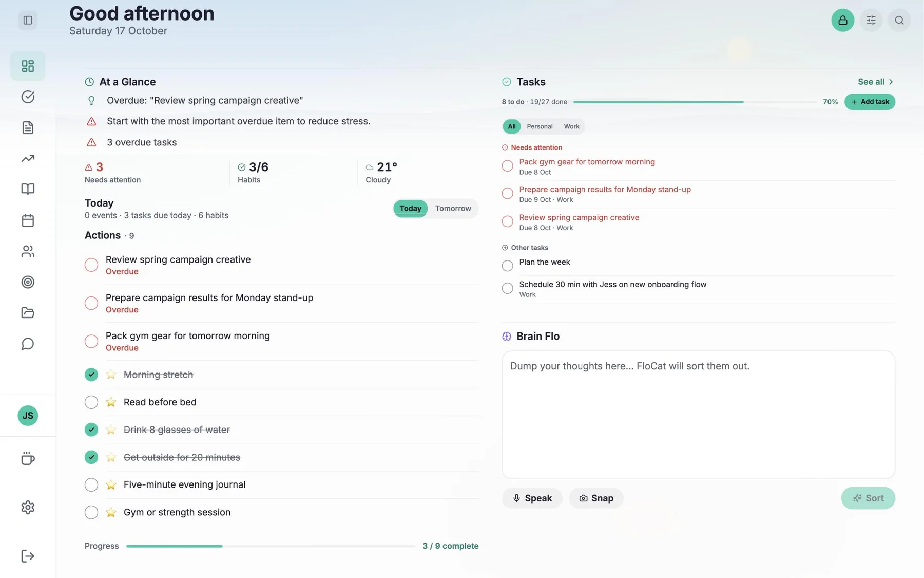This screenshot has height=578, width=924.
Task: Open the journal book icon in sidebar
Action: [28, 189]
